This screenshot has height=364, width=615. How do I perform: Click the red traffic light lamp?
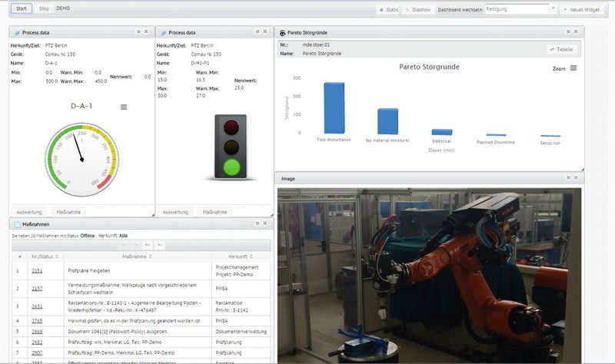point(231,128)
